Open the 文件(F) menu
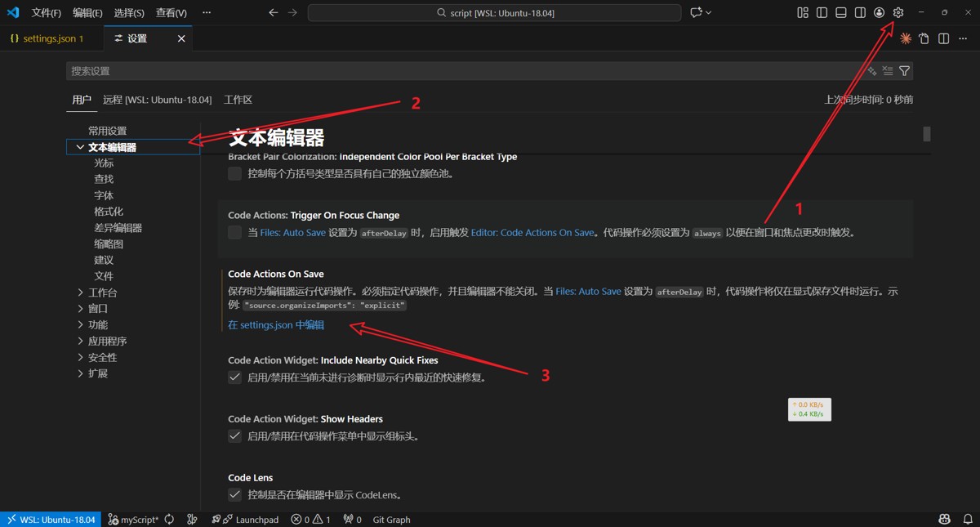The height and width of the screenshot is (527, 980). click(47, 13)
